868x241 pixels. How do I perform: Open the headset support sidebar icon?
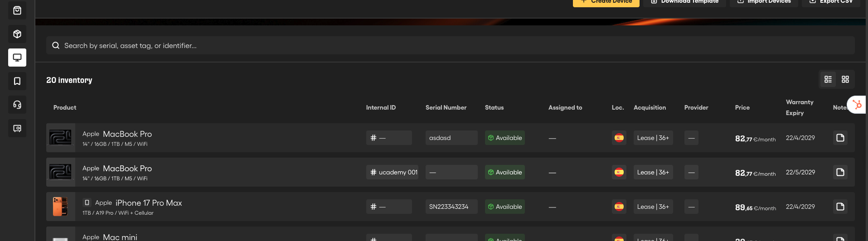pyautogui.click(x=17, y=105)
